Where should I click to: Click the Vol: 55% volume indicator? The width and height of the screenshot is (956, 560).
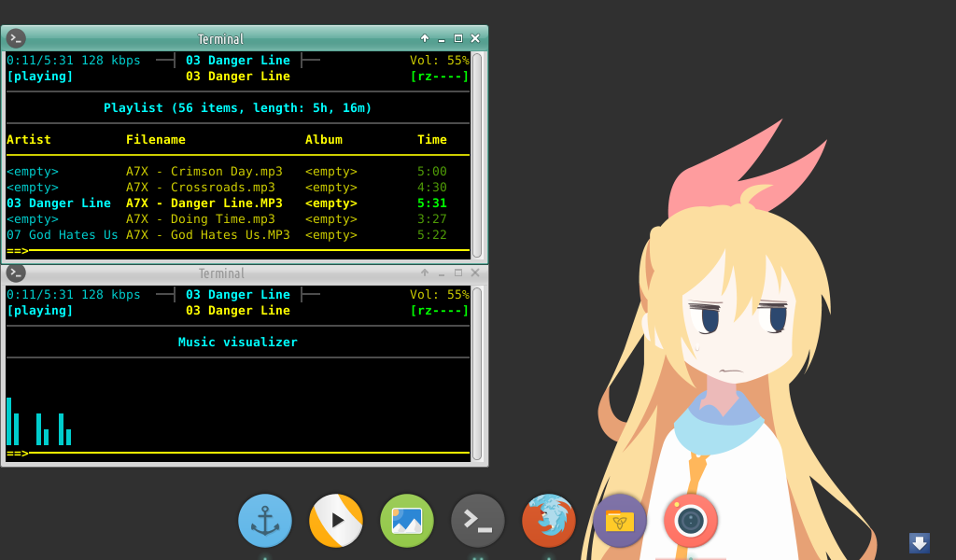439,59
